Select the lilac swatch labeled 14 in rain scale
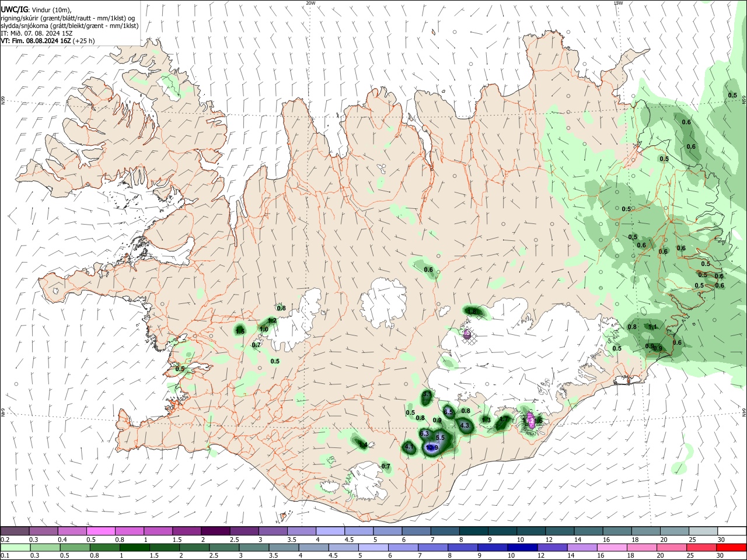Image resolution: width=747 pixels, height=560 pixels. pyautogui.click(x=582, y=547)
